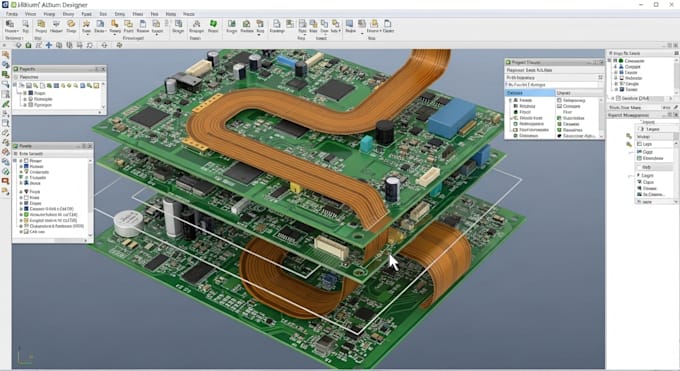Select the green pencil tool in left toolbar

5,104
